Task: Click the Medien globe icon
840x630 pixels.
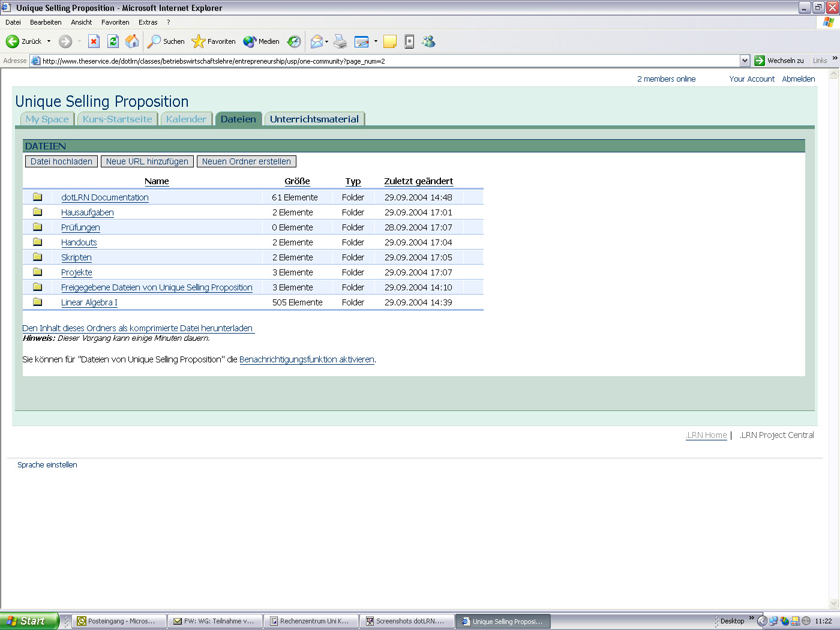Action: click(x=249, y=41)
